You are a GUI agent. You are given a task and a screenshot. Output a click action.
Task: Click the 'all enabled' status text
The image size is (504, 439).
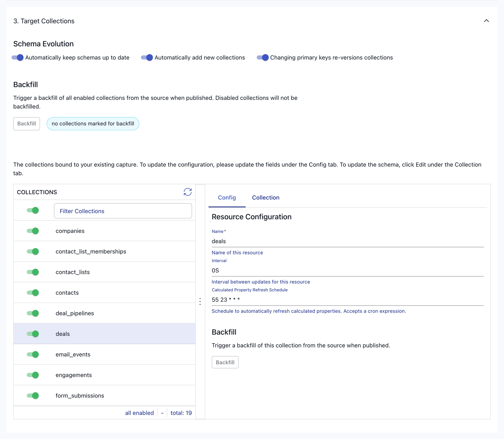point(139,413)
